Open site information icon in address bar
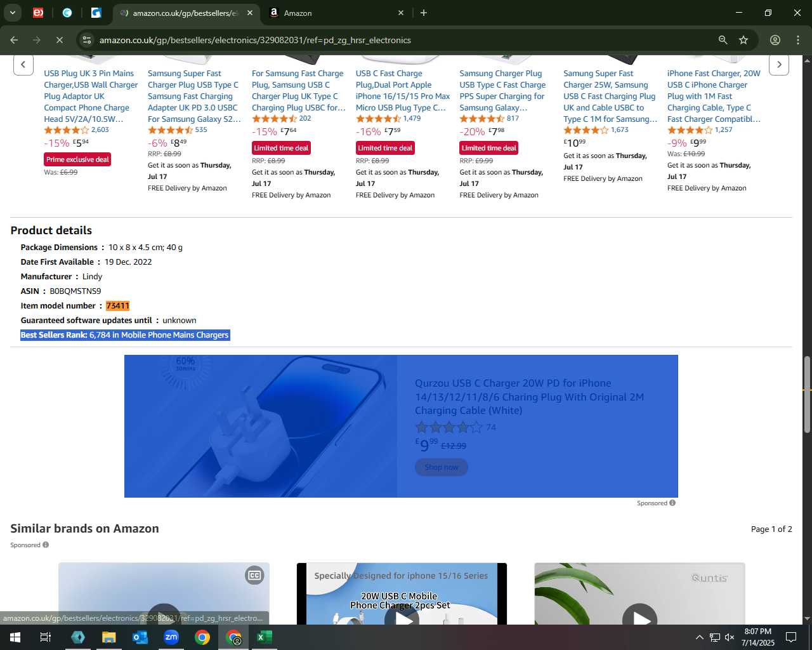Screen dimensions: 812x650 [87, 40]
